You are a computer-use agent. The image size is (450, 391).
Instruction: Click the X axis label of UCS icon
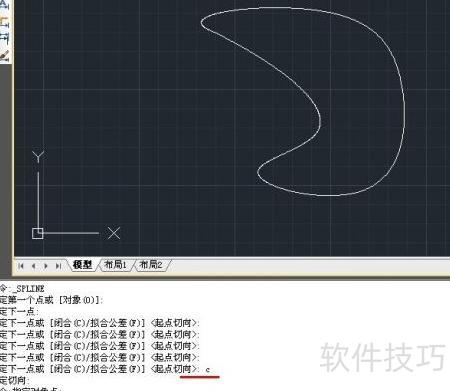point(114,233)
